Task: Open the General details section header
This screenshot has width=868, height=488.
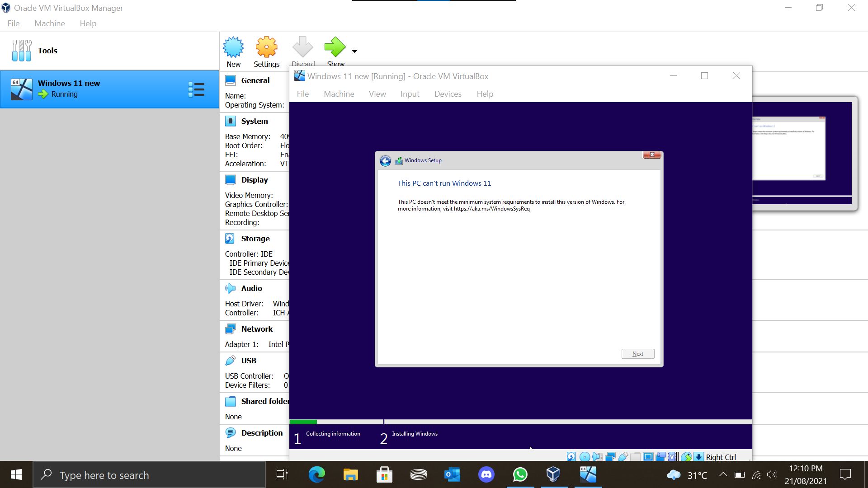Action: pyautogui.click(x=255, y=80)
